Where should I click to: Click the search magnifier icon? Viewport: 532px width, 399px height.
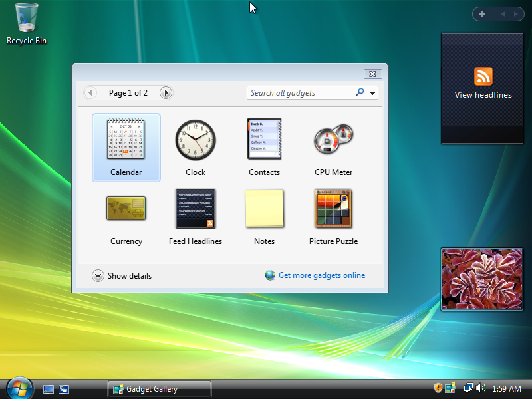(360, 93)
